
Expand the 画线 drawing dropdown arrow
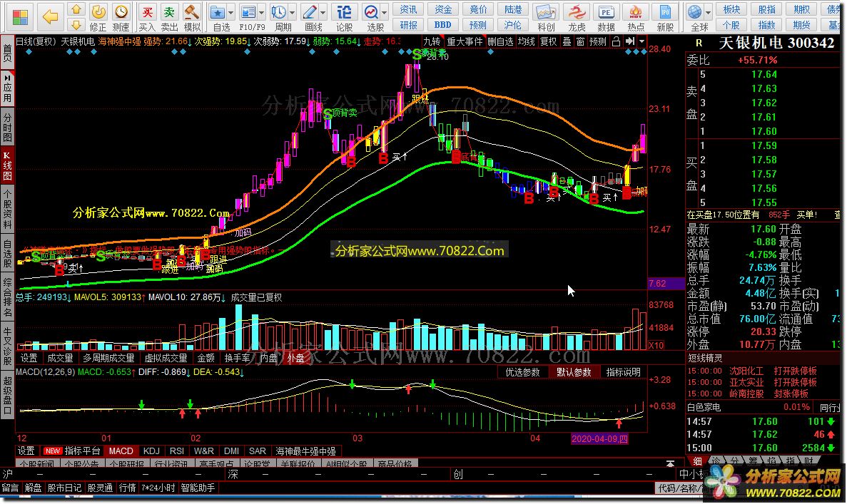(323, 12)
